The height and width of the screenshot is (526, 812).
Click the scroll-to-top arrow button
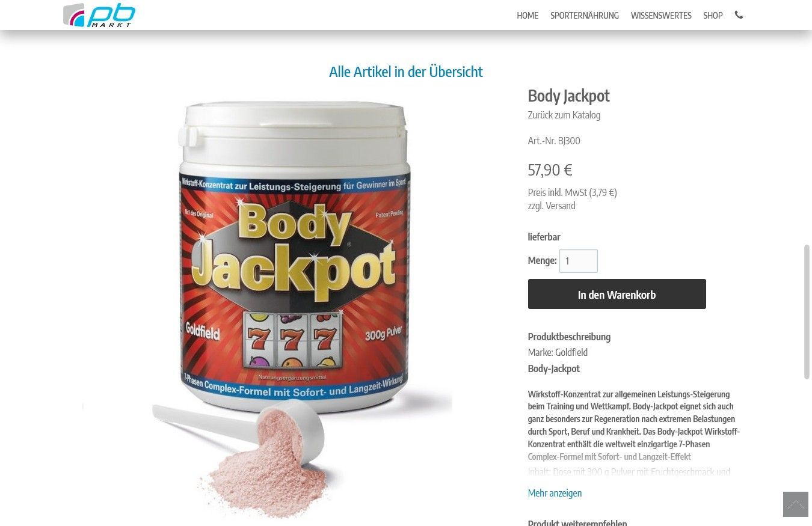coord(795,504)
